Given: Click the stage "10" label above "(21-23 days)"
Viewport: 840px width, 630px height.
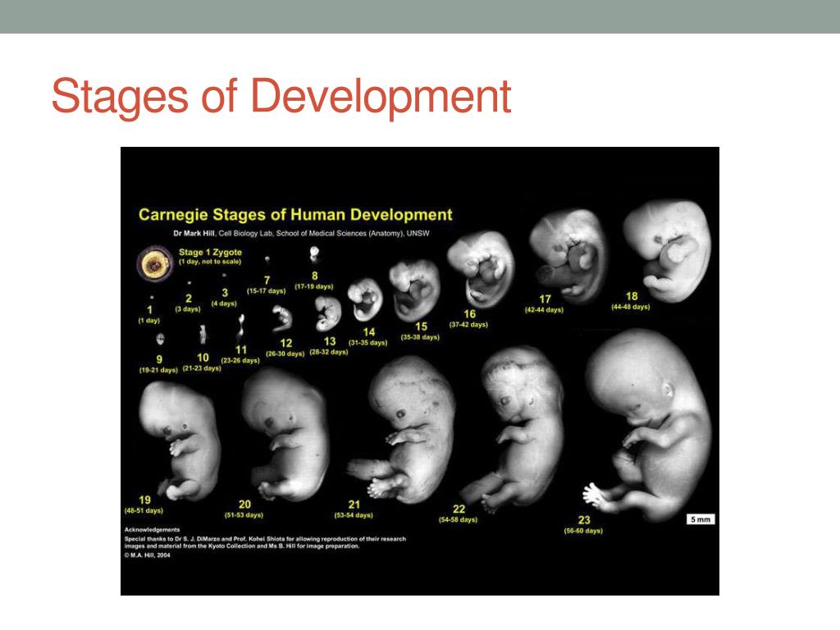Looking at the screenshot, I should coord(203,358).
